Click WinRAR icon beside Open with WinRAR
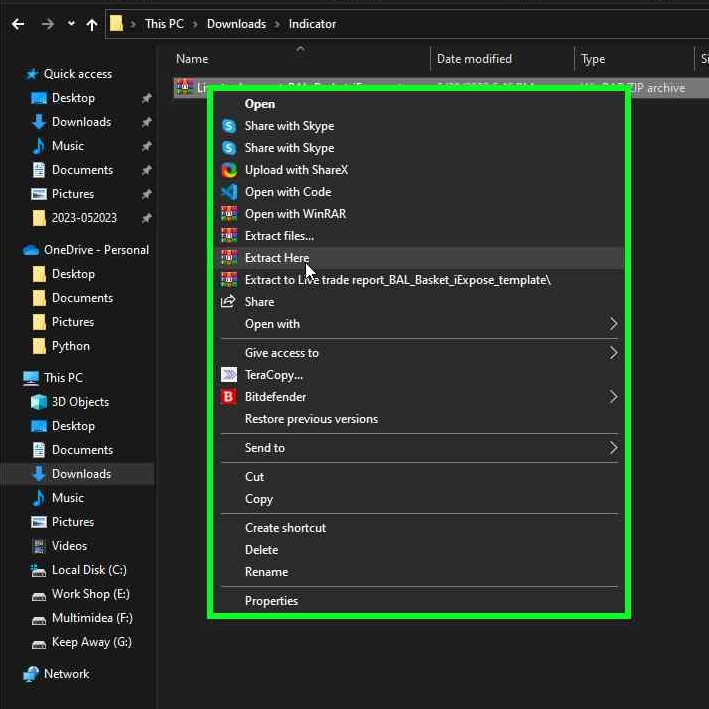 click(229, 213)
